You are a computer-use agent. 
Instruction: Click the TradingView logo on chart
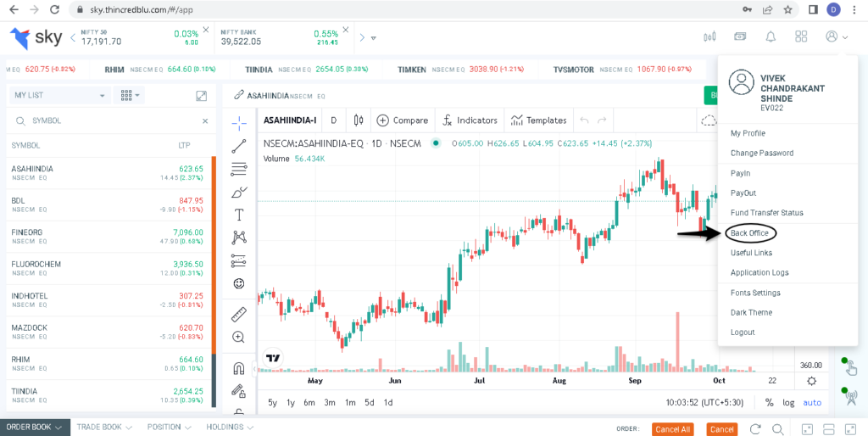pyautogui.click(x=272, y=358)
